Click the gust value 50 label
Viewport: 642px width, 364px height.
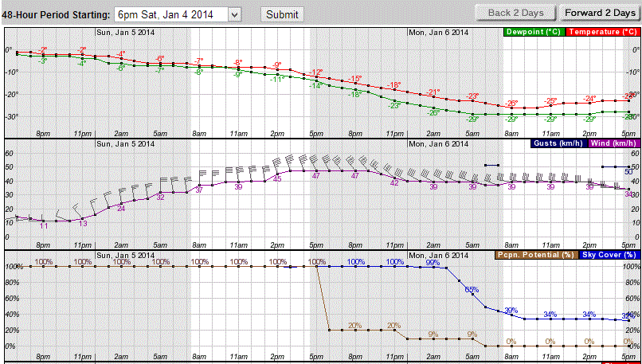coord(628,171)
